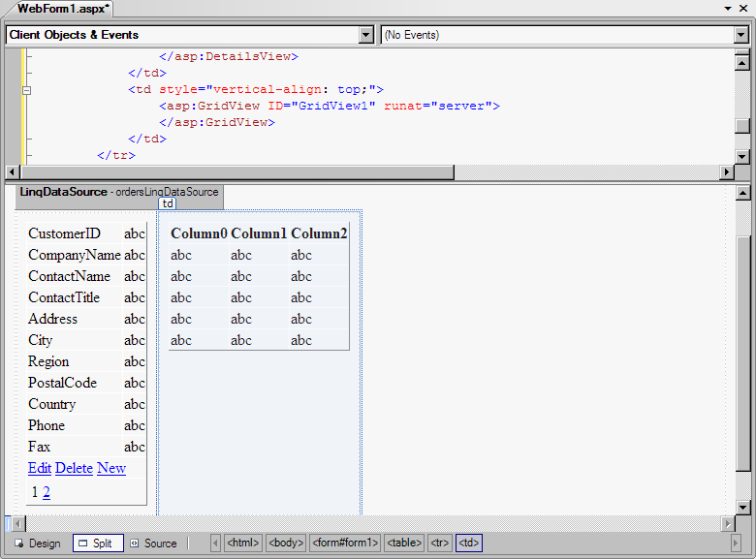Go to page 2 in DetailsView pager
The height and width of the screenshot is (559, 756).
click(x=47, y=492)
